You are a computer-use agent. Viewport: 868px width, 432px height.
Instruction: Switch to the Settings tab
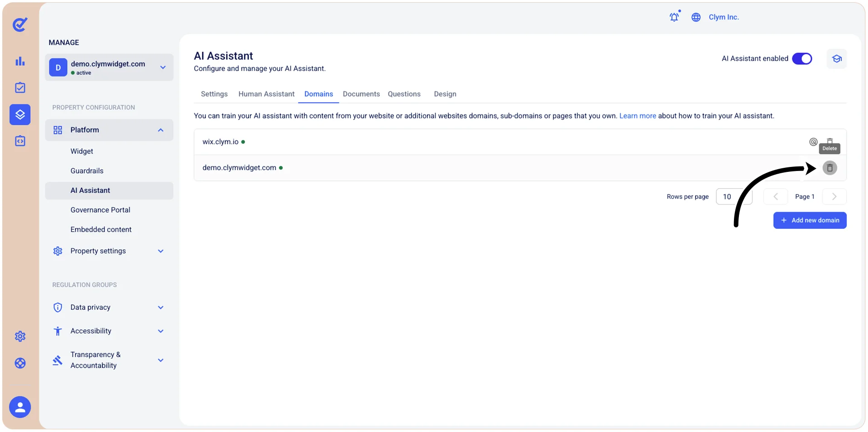[214, 94]
